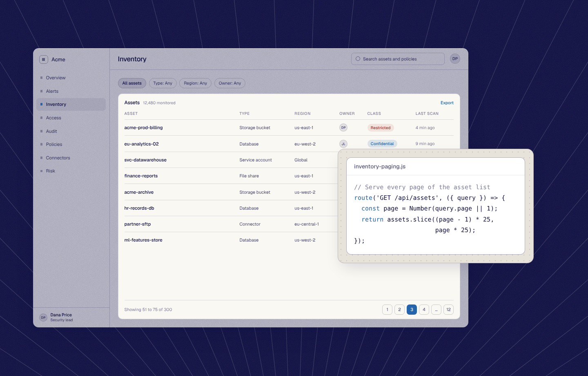Screen dimensions: 588x376
Task: Click the Acme logo icon
Action: pos(44,59)
